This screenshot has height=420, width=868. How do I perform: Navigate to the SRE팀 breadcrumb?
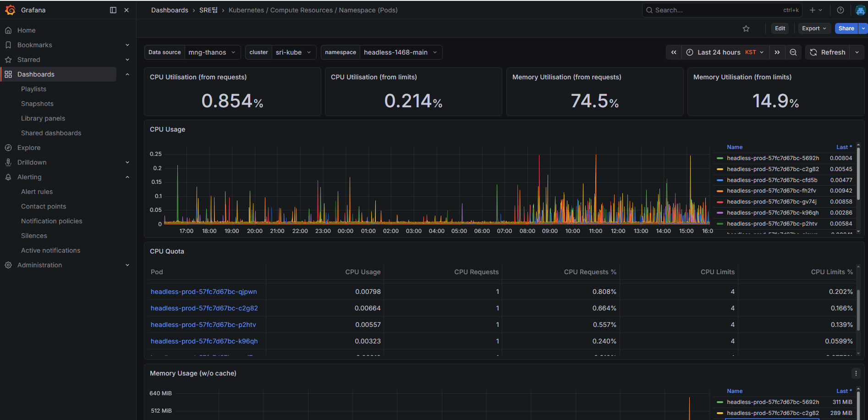click(x=208, y=10)
